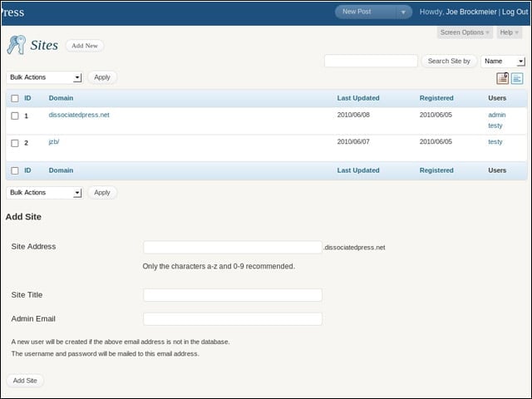This screenshot has height=399, width=532.
Task: Sort by ID in footer row
Action: [27, 170]
